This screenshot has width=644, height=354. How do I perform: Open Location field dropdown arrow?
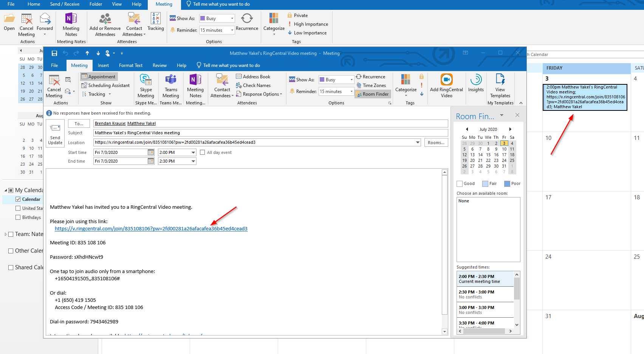[x=418, y=143]
